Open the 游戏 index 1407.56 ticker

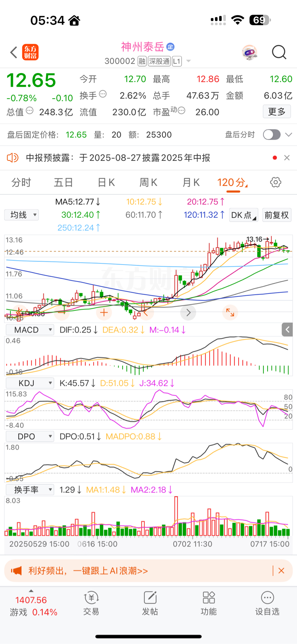click(x=32, y=606)
